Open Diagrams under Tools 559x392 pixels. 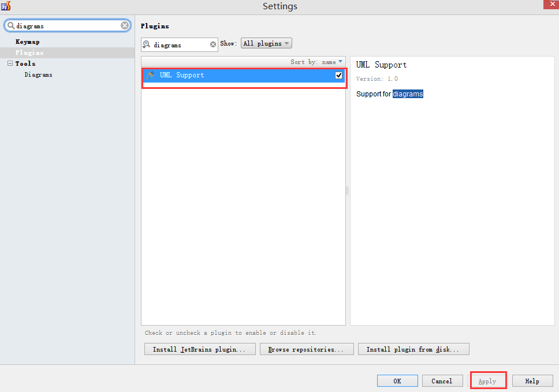39,75
